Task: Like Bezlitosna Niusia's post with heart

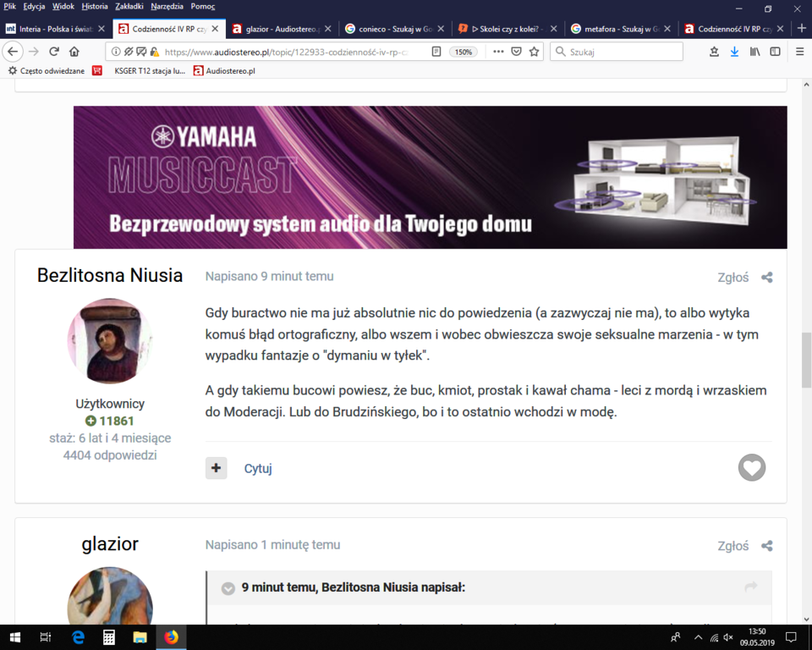Action: point(751,467)
